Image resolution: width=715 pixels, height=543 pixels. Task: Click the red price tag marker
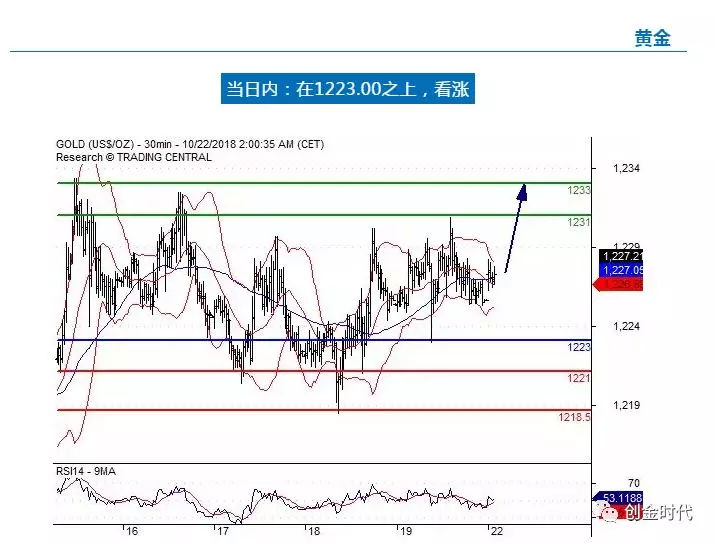click(x=619, y=284)
